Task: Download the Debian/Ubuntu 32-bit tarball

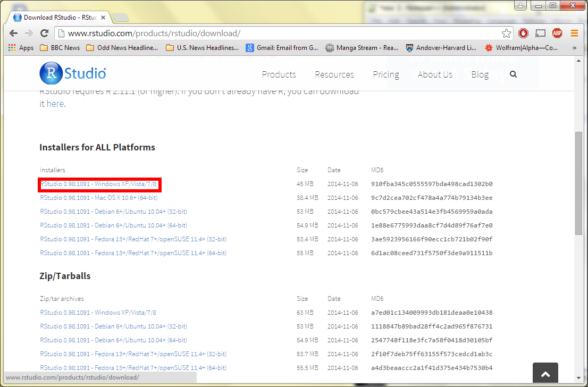Action: point(114,326)
